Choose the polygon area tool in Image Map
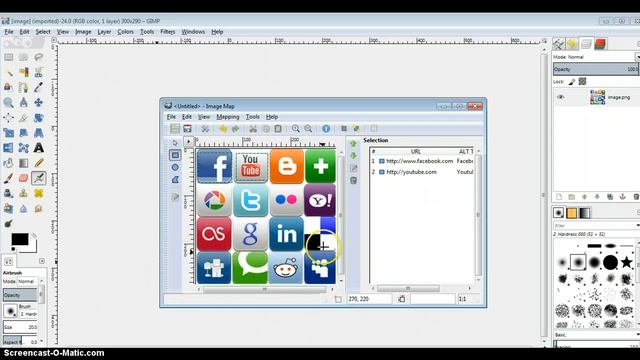 pyautogui.click(x=175, y=180)
